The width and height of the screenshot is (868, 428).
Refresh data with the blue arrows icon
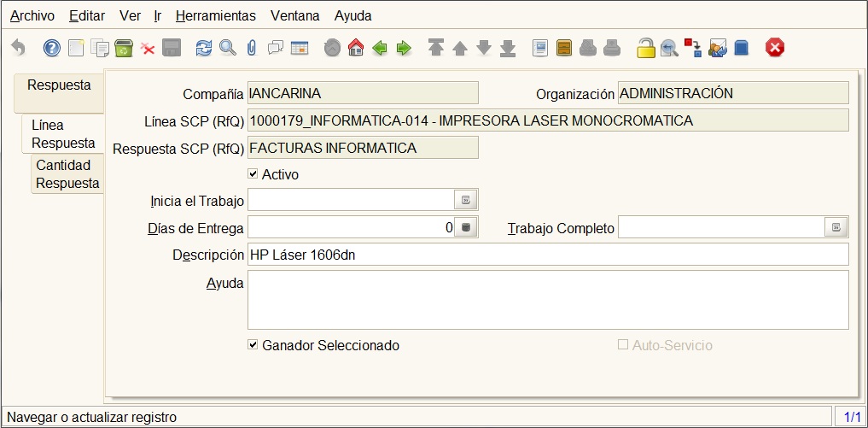click(x=204, y=48)
